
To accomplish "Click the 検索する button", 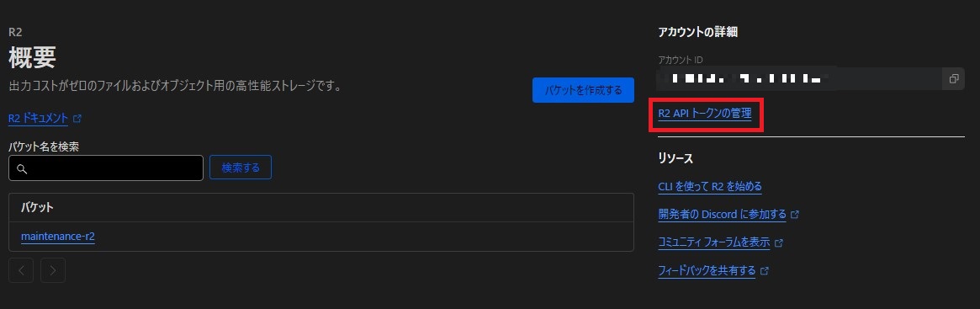I will [241, 168].
